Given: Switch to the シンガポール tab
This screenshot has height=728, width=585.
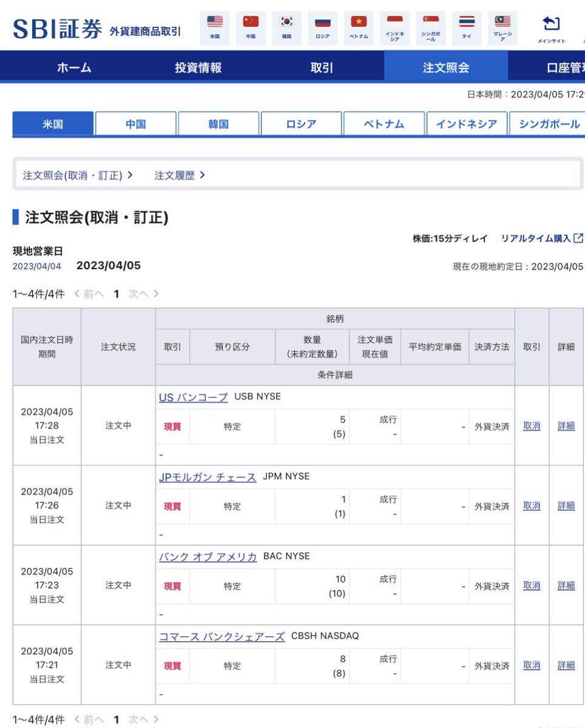Looking at the screenshot, I should tap(547, 124).
